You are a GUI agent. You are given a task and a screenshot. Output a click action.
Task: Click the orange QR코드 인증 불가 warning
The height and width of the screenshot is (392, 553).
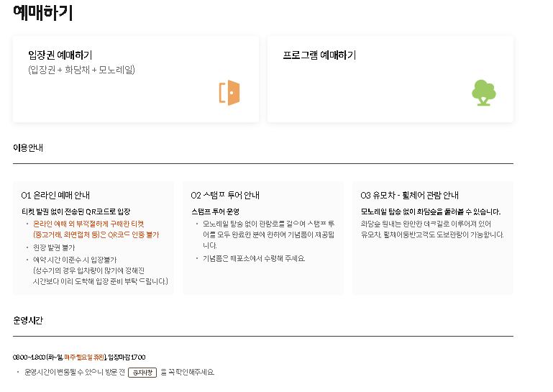tap(96, 229)
